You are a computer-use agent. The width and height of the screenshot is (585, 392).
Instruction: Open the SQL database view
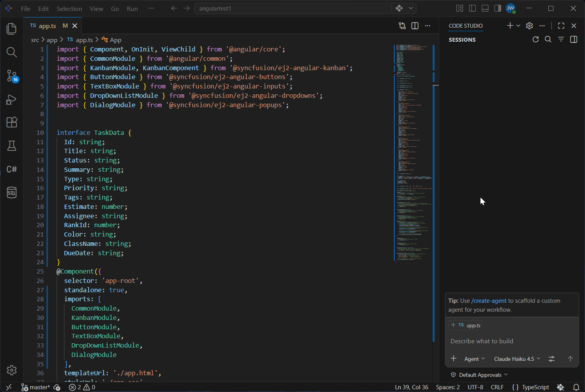[x=12, y=192]
